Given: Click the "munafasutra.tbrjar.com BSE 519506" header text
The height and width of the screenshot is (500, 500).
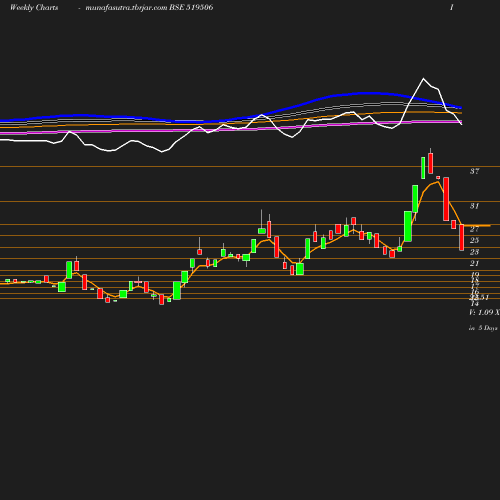Looking at the screenshot, I should [149, 8].
